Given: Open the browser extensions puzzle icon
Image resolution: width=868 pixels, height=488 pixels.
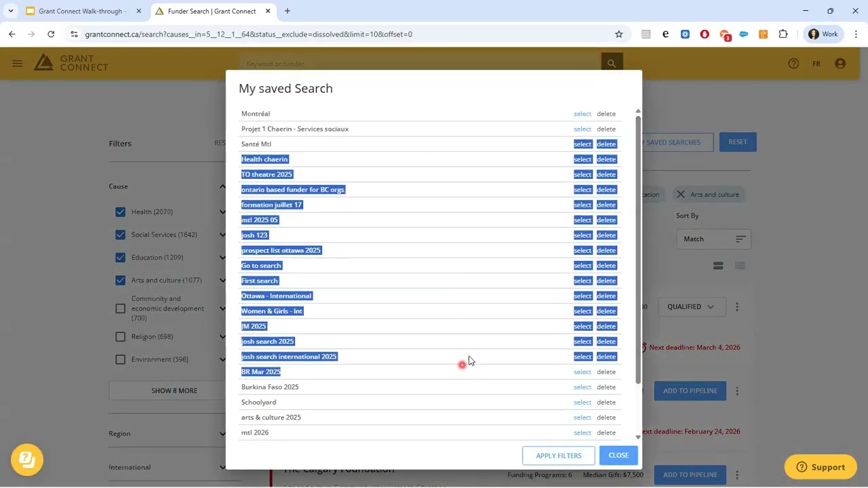Looking at the screenshot, I should tap(783, 34).
